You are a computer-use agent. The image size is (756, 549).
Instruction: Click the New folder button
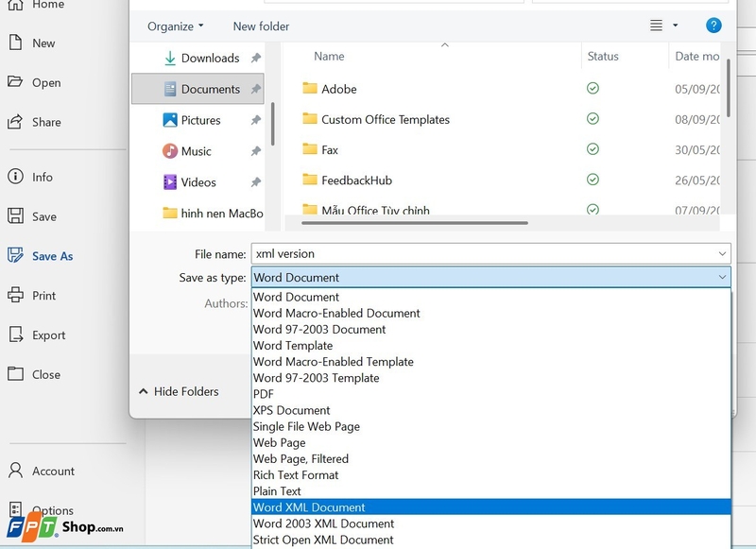coord(261,26)
